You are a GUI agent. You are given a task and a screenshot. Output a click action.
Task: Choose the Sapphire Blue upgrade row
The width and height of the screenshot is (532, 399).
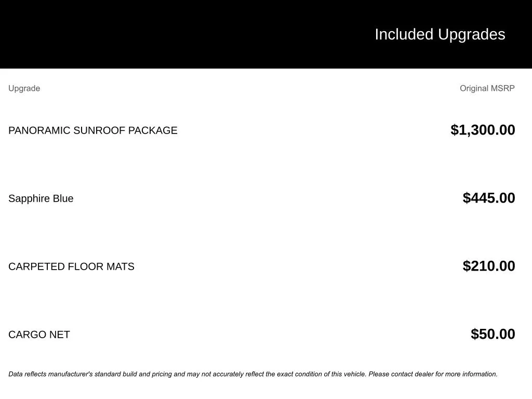(41, 198)
